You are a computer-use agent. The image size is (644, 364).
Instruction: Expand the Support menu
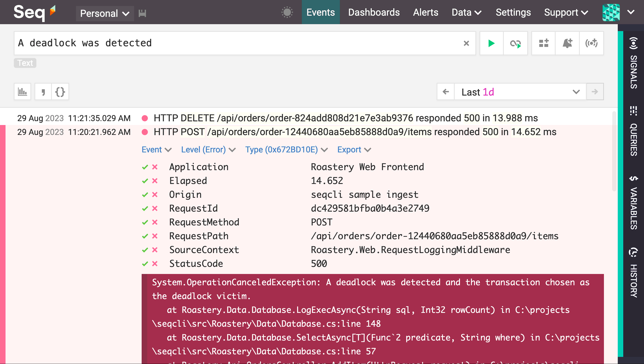click(x=566, y=12)
